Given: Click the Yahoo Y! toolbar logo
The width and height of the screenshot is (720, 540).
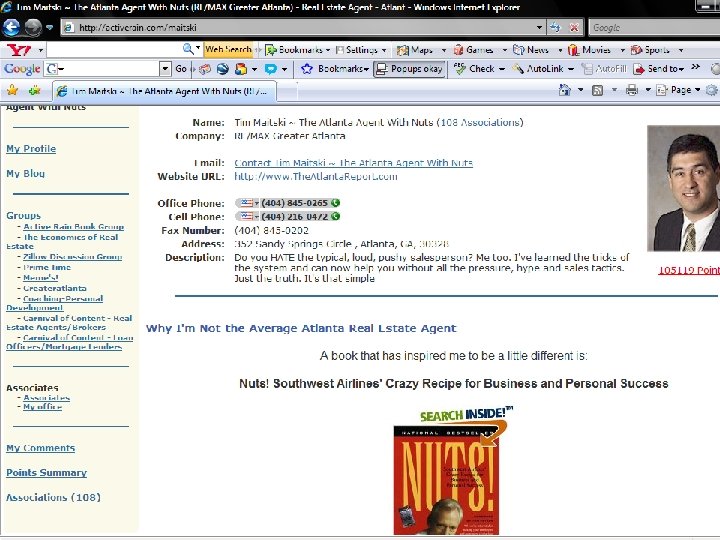Looking at the screenshot, I should 19,50.
